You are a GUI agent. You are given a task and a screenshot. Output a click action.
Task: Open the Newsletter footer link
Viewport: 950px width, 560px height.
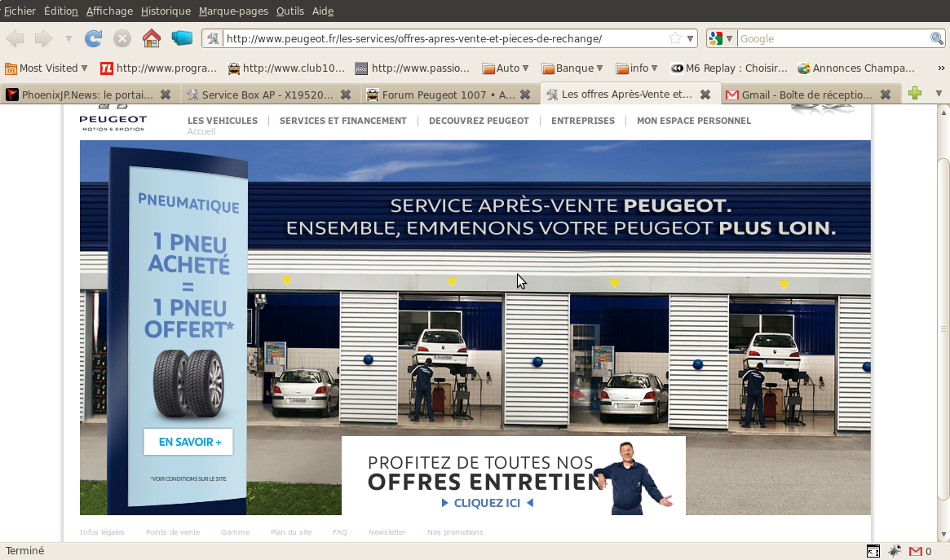[x=387, y=532]
